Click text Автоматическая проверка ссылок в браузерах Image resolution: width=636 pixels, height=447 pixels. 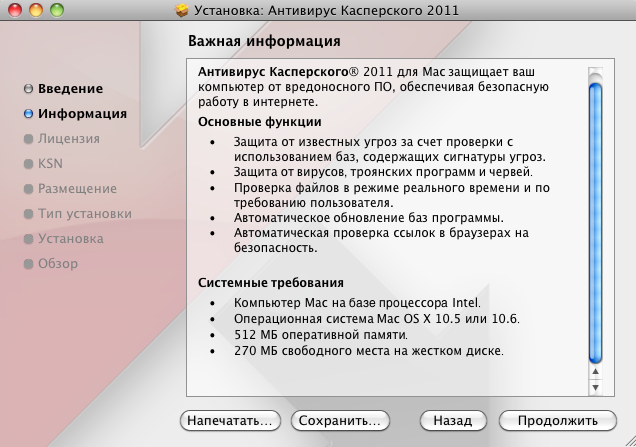372,233
